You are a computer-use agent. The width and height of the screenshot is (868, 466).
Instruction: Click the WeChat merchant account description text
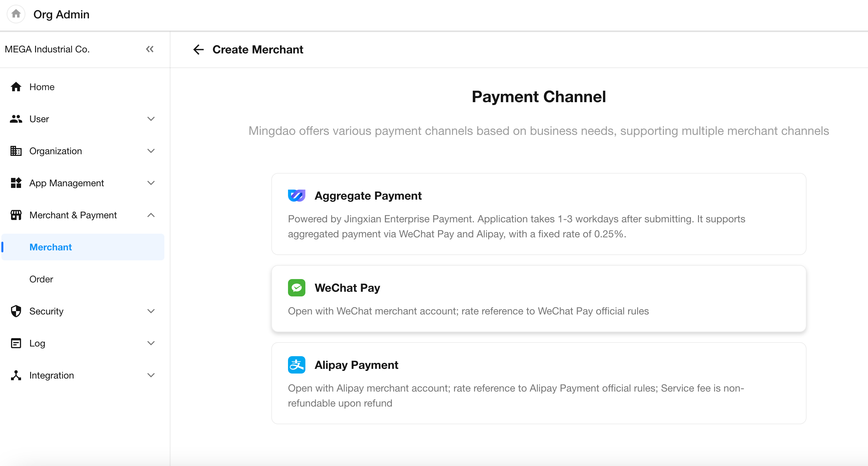pyautogui.click(x=468, y=311)
